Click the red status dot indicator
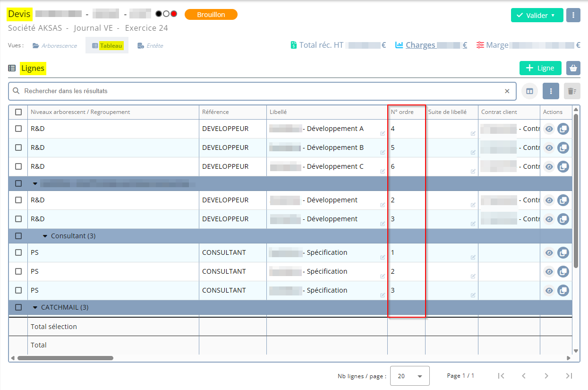 tap(174, 14)
